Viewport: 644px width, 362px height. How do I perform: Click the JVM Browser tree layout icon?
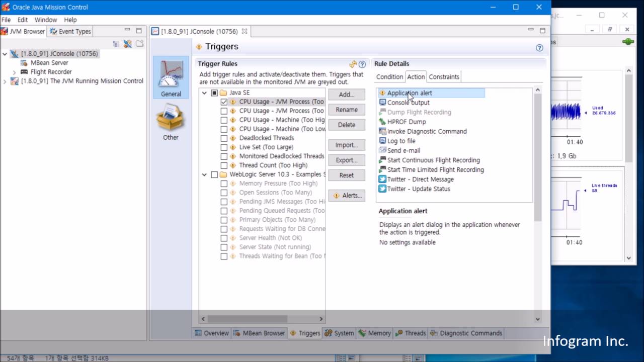coord(116,44)
